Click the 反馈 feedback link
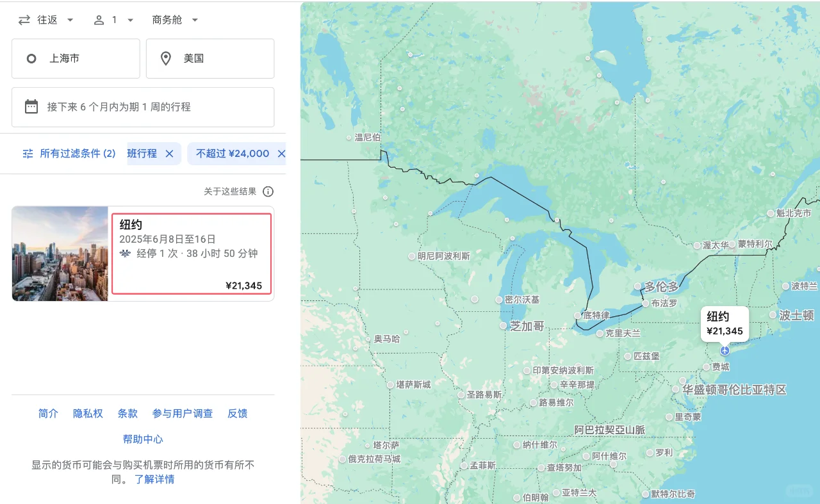Viewport: 820px width, 504px height. 237,413
